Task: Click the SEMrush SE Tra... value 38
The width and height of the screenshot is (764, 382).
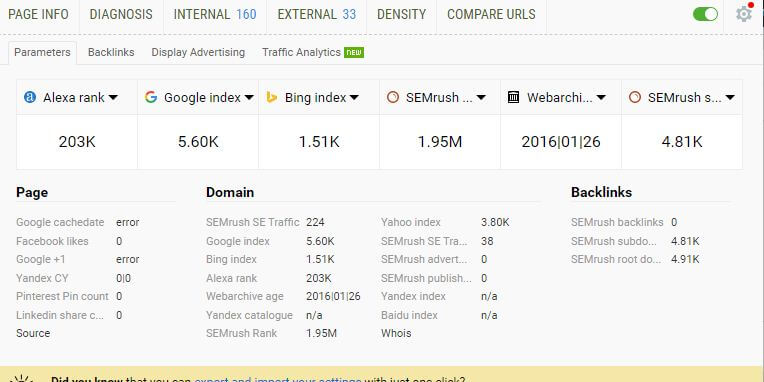Action: click(487, 241)
